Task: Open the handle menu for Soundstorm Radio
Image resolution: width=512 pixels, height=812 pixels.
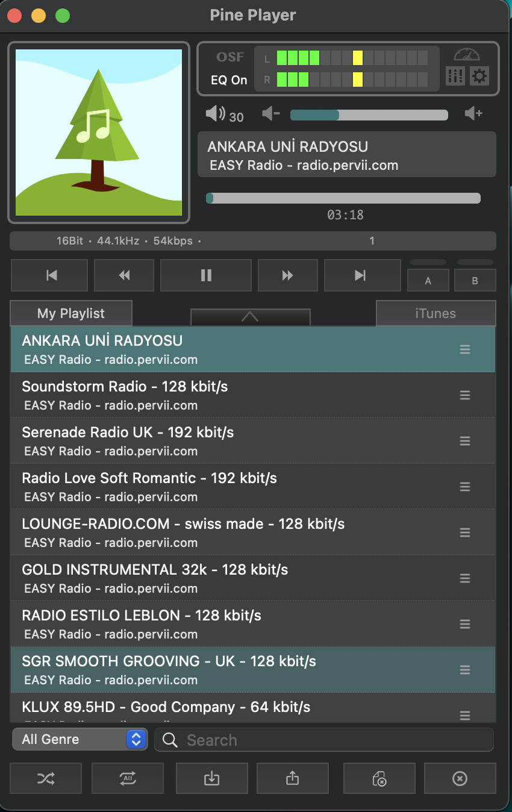Action: tap(465, 395)
